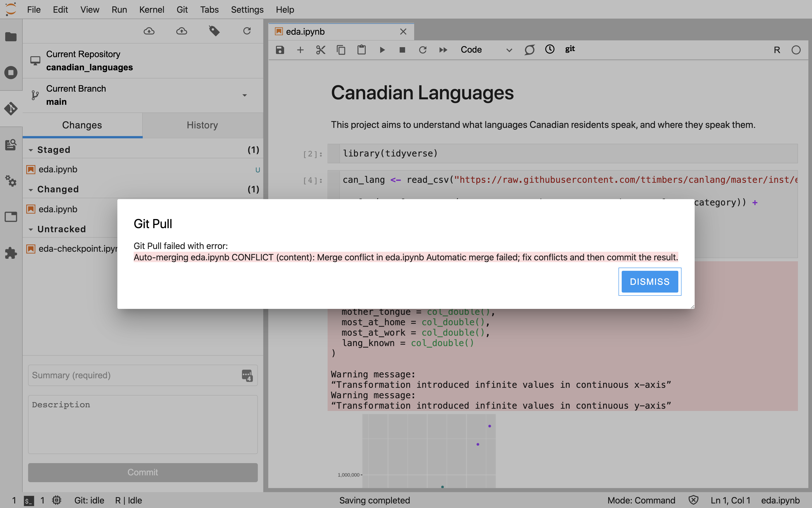The height and width of the screenshot is (508, 812).
Task: Open the Extension Manager puzzle icon
Action: (11, 253)
